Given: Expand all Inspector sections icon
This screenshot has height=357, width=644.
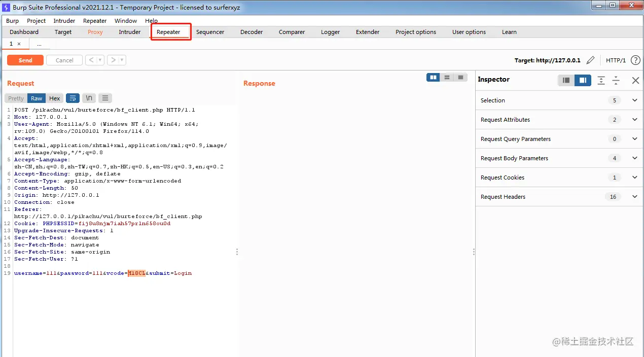Looking at the screenshot, I should [x=601, y=80].
